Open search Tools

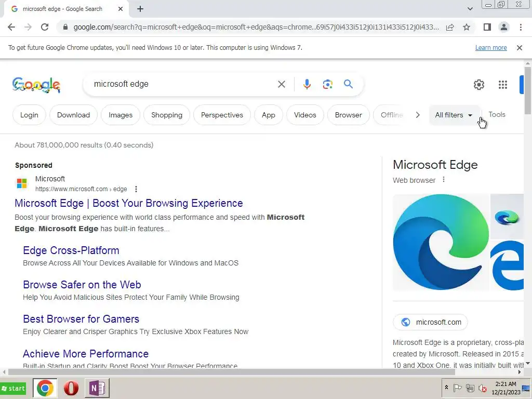coord(497,115)
